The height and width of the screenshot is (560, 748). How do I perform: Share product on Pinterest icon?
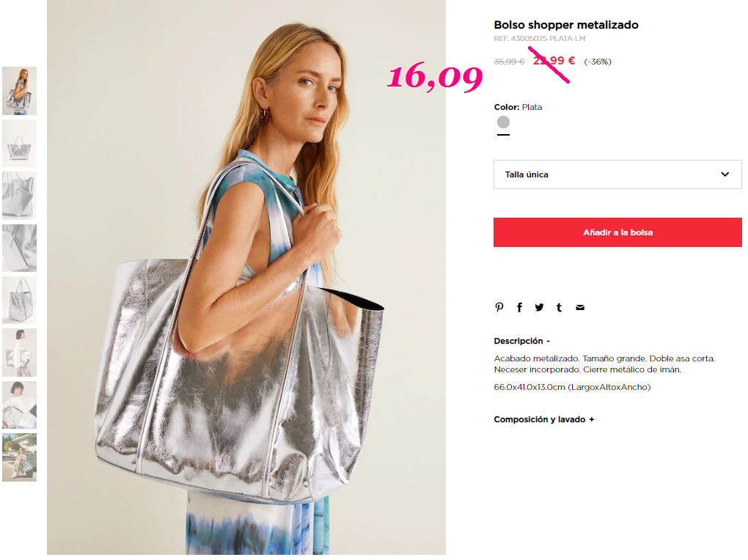(x=499, y=307)
